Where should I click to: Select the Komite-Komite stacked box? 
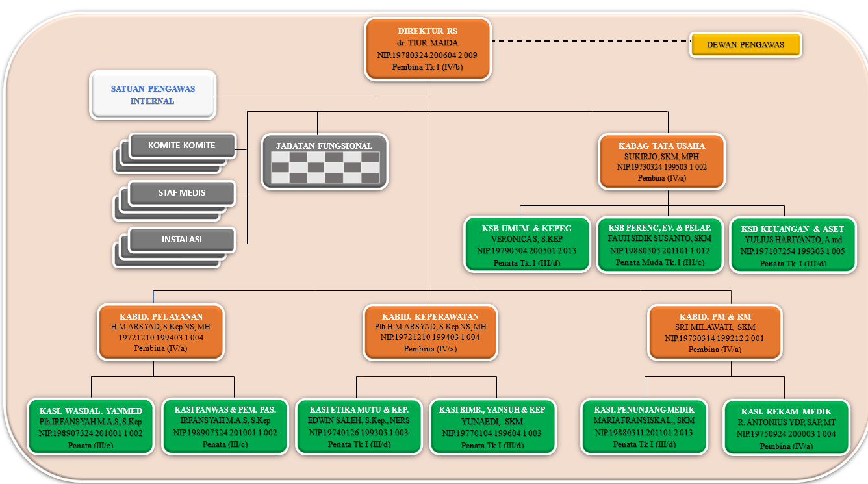(181, 146)
